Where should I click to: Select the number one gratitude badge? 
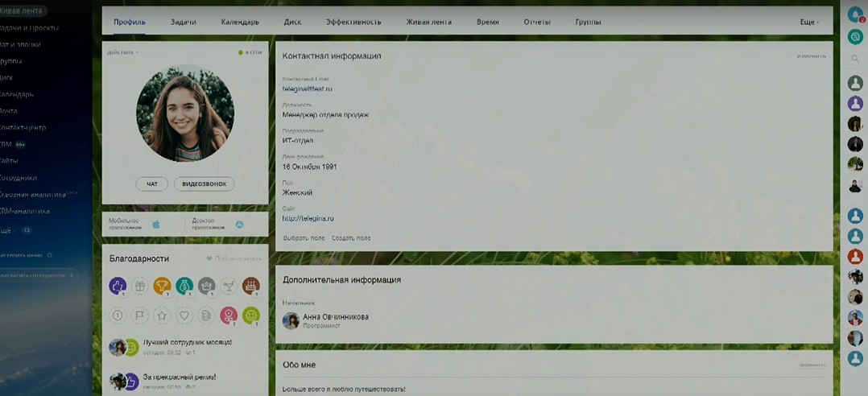pyautogui.click(x=118, y=316)
